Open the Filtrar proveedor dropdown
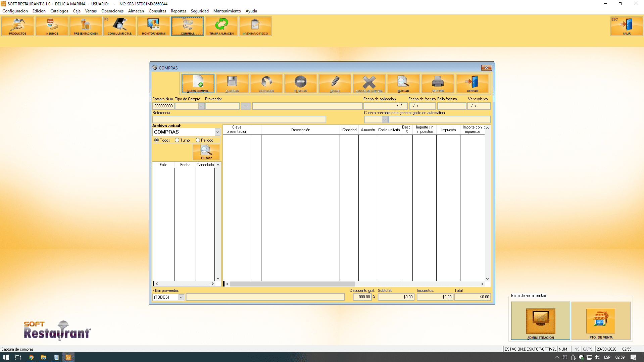The width and height of the screenshot is (644, 362). pyautogui.click(x=181, y=297)
